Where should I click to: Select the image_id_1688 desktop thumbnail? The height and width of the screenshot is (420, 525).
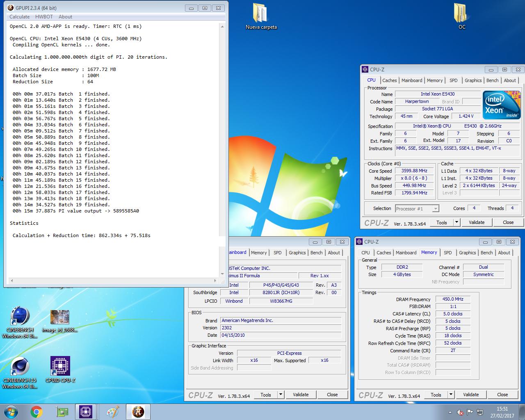(x=60, y=321)
